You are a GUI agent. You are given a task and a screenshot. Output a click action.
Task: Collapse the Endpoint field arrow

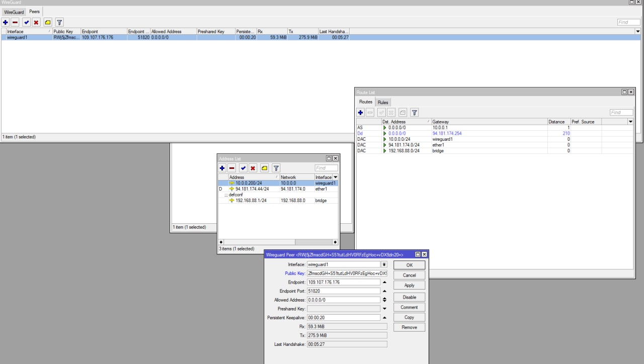[x=384, y=283]
